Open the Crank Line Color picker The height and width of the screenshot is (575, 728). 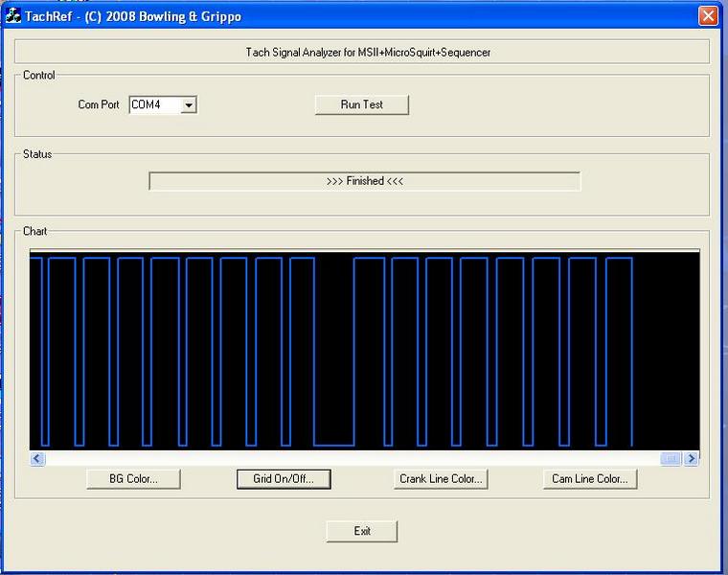click(441, 479)
